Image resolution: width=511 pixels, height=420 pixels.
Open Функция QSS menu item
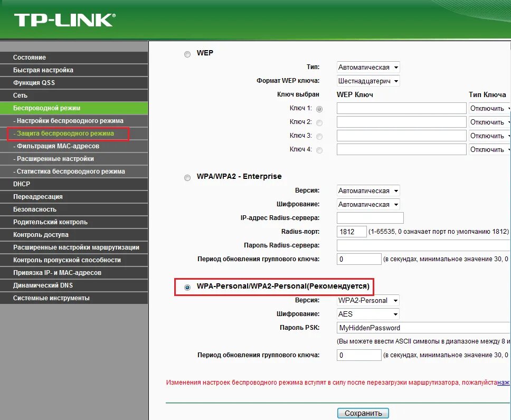pyautogui.click(x=74, y=83)
